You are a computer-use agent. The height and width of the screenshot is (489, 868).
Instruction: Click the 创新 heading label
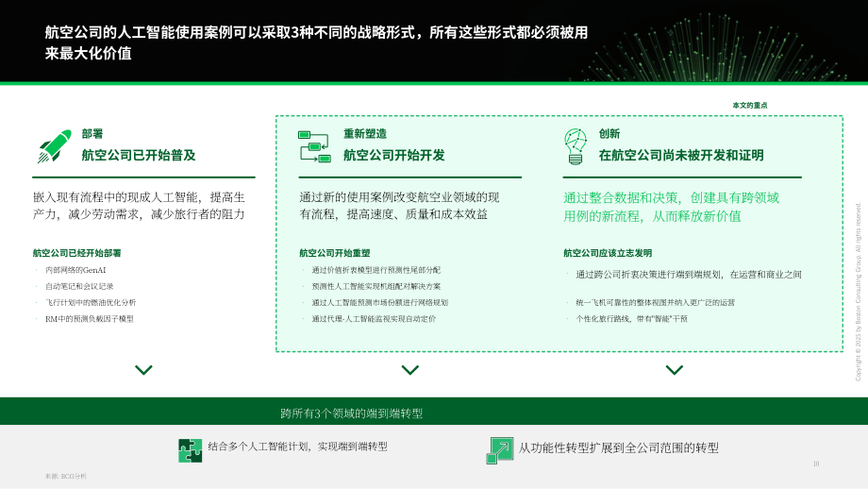[x=609, y=133]
